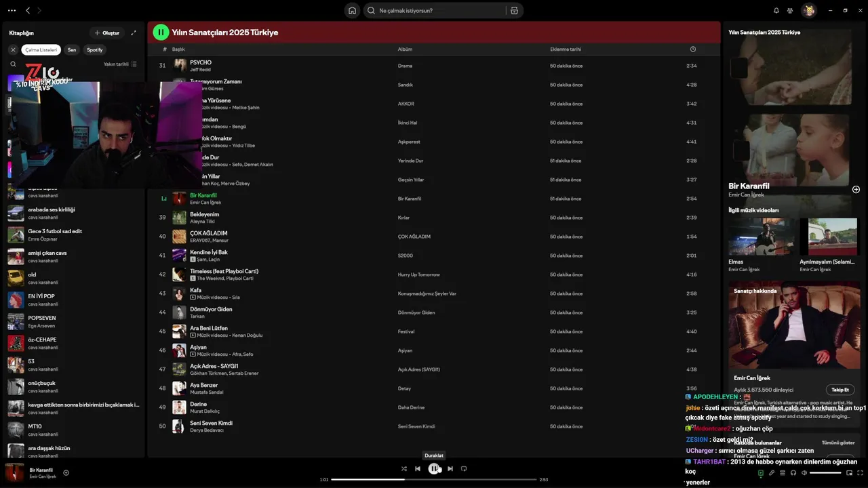Open album link 'Hurry Up Tomorrow'

pos(418,274)
